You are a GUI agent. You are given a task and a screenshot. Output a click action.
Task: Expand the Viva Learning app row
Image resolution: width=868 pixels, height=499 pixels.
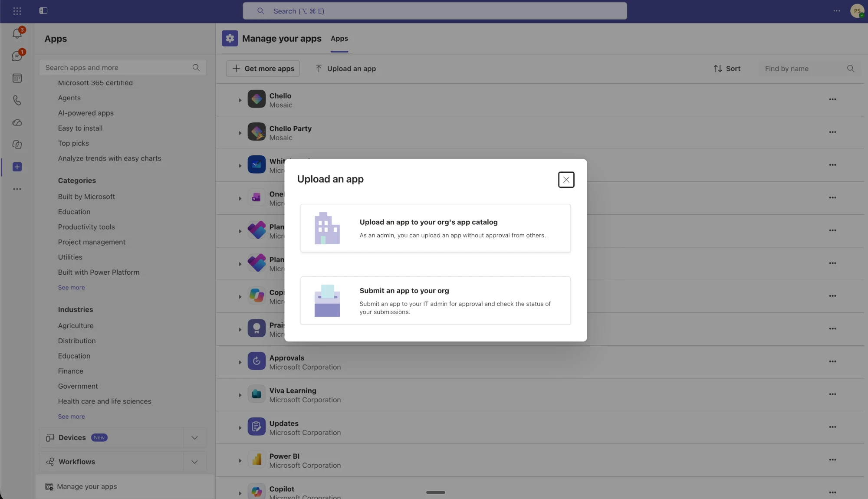[x=240, y=395]
